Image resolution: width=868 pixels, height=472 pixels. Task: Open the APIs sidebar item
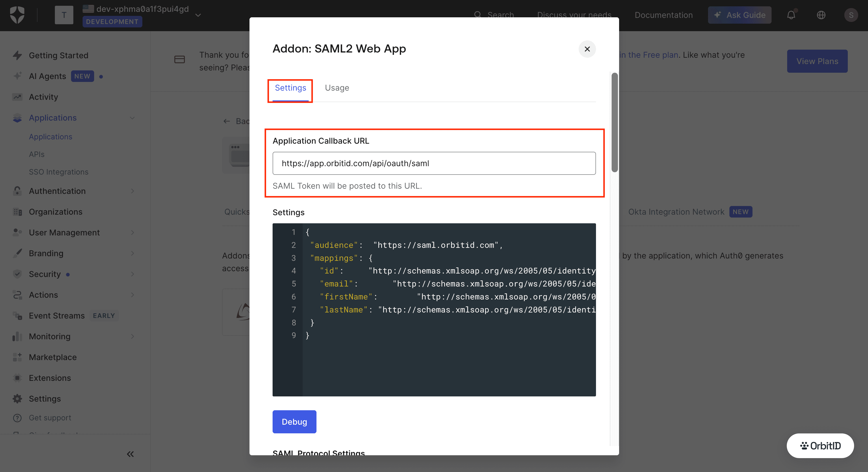[x=37, y=154]
